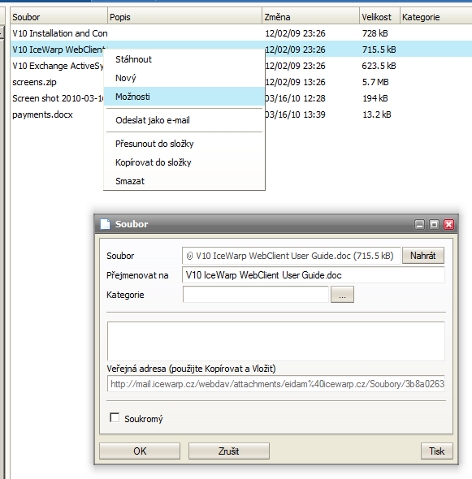Select Nový in the context menu
The width and height of the screenshot is (472, 479).
[184, 78]
